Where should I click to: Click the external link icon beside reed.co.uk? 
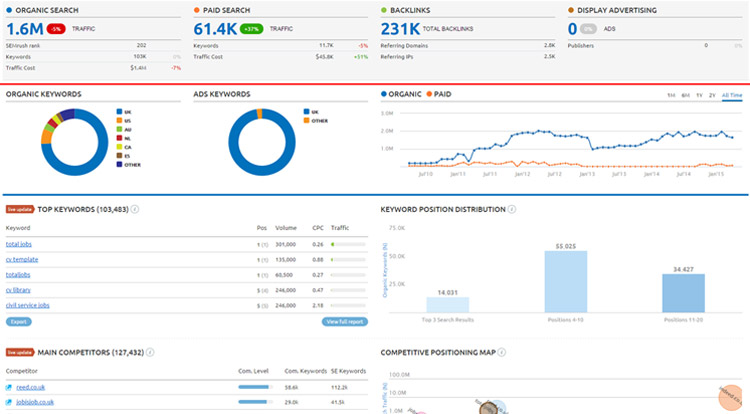point(9,387)
